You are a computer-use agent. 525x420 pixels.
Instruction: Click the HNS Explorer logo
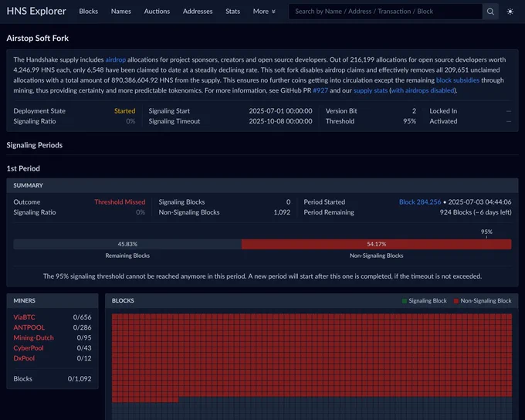point(36,11)
